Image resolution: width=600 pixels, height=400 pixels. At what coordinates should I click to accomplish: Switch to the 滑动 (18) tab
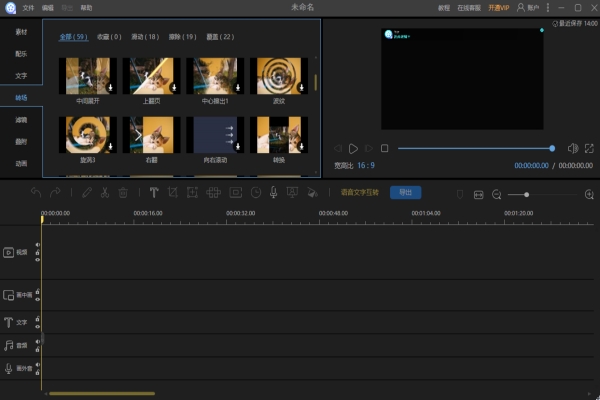click(146, 36)
